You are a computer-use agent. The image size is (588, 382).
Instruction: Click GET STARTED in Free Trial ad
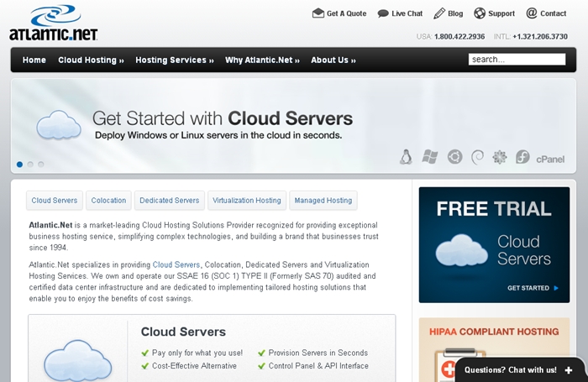533,288
